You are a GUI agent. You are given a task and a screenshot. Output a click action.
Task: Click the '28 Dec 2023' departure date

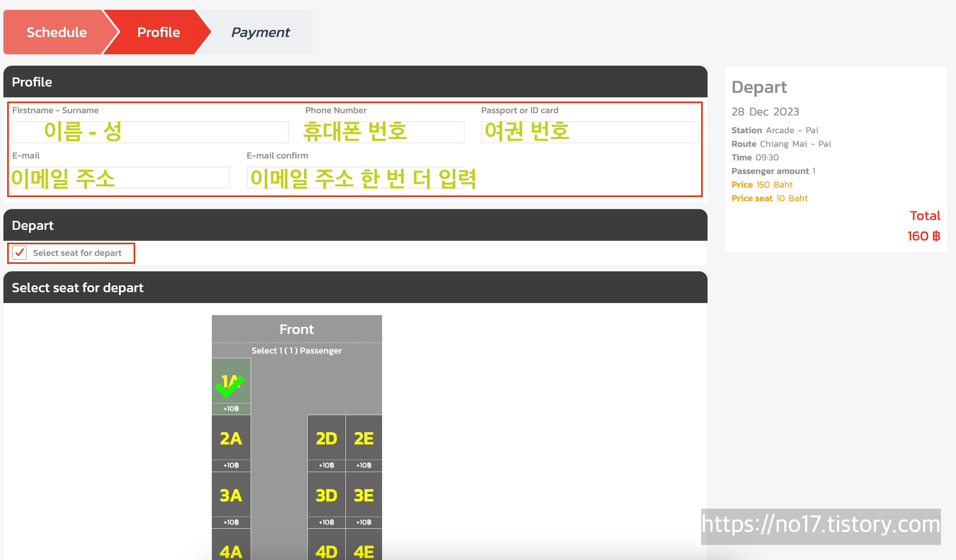[x=765, y=112]
